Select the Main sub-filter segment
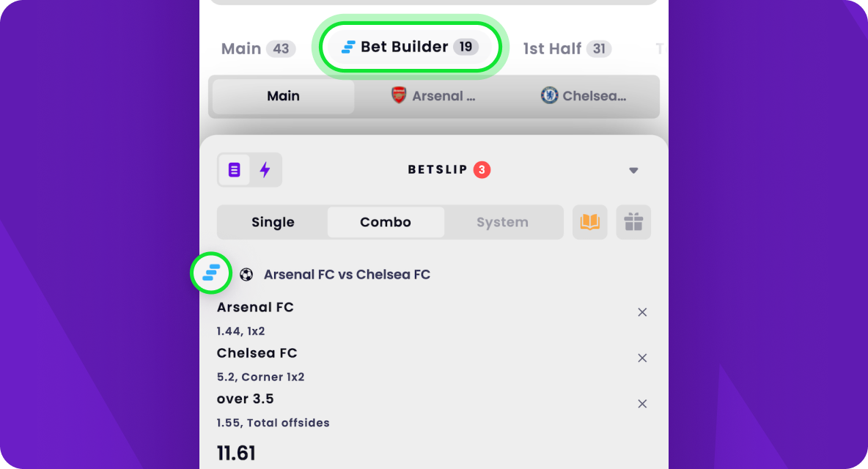This screenshot has width=868, height=469. (x=283, y=96)
